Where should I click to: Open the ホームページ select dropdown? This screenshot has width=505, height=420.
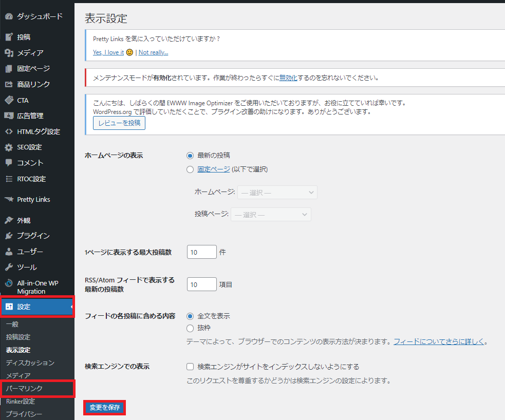[277, 193]
